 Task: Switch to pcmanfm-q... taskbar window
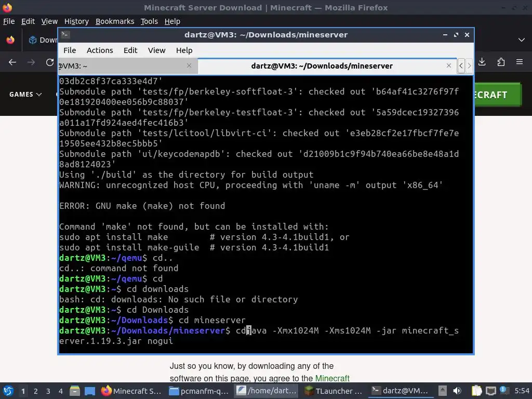199,391
